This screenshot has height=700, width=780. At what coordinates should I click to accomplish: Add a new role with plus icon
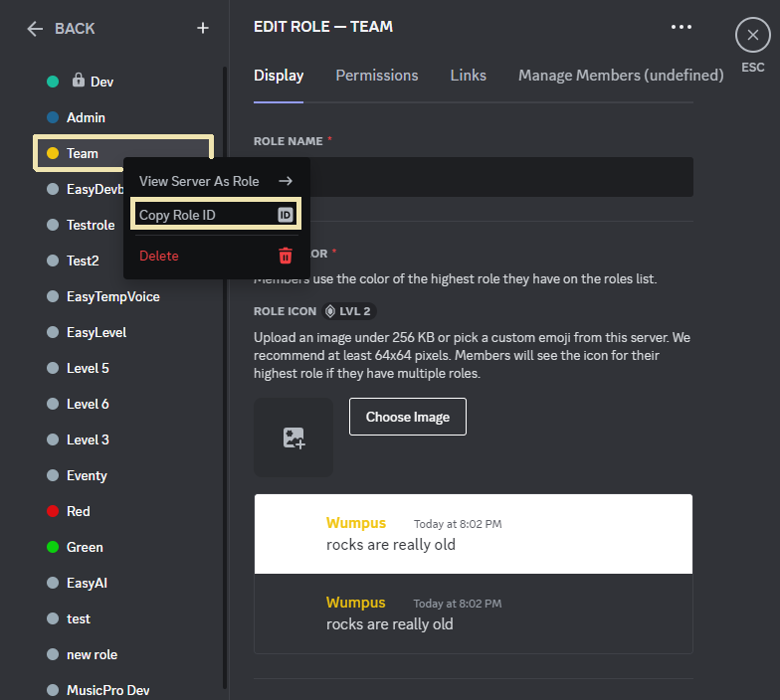(x=203, y=28)
